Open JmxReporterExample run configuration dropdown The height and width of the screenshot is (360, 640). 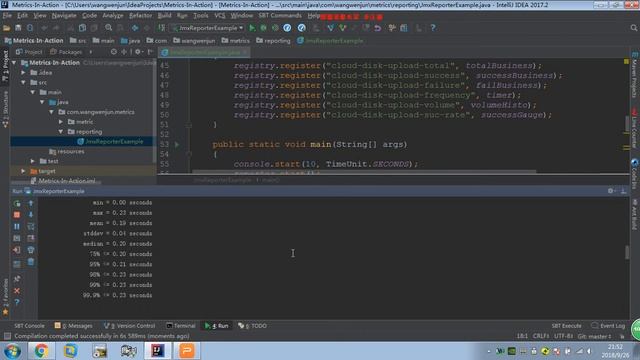208,28
